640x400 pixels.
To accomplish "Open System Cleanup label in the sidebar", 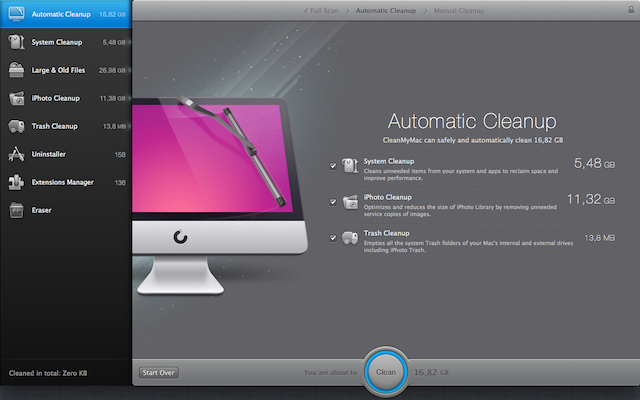I will 57,42.
